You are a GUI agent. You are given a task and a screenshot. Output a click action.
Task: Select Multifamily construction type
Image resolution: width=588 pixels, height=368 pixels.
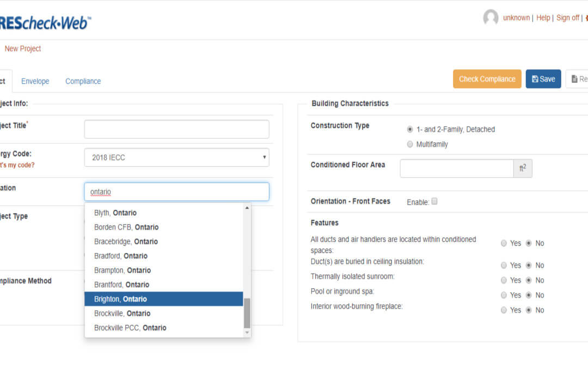[x=410, y=144]
